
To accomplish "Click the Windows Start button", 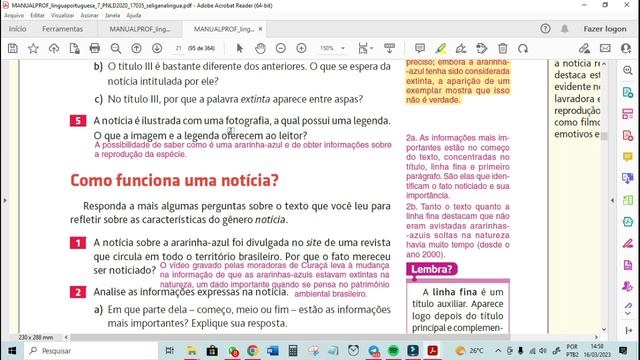I will pos(12,351).
